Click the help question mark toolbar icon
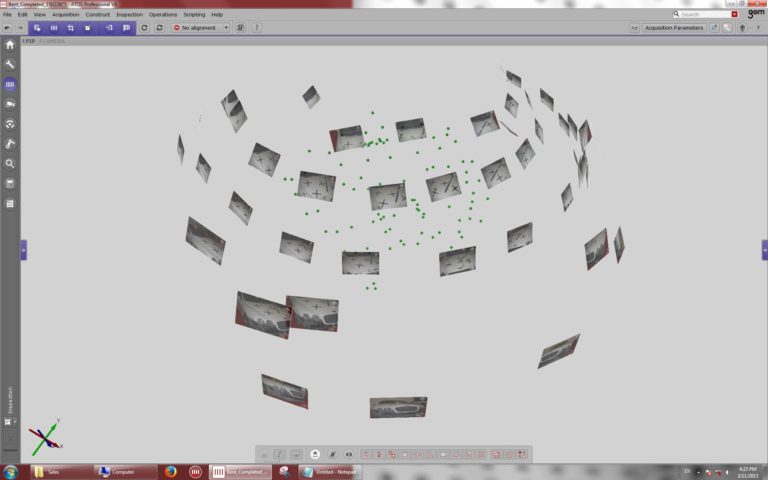Screen dimensions: 768x480 [257, 28]
